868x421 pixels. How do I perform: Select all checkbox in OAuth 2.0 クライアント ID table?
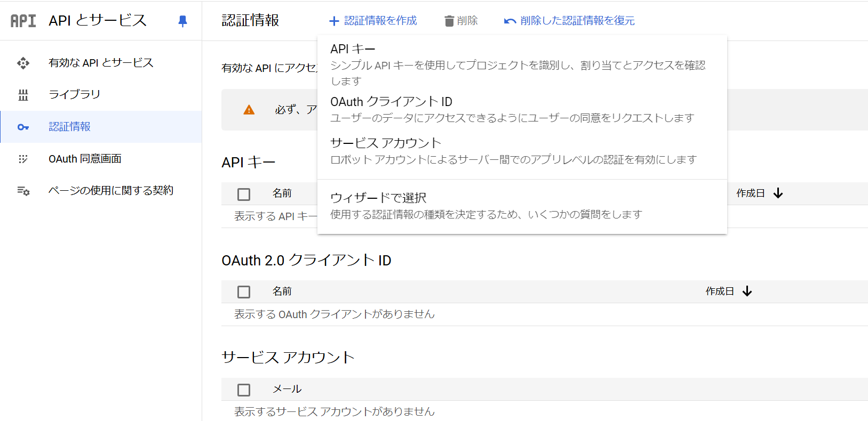click(x=244, y=292)
